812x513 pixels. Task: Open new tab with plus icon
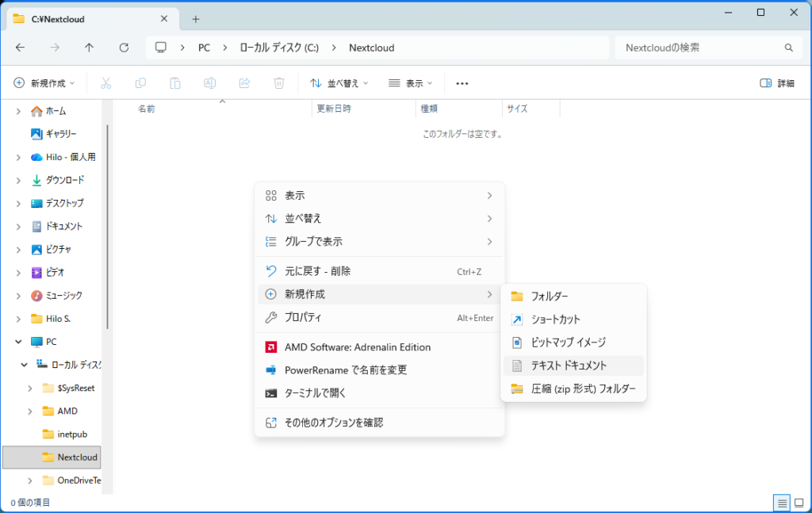[196, 19]
